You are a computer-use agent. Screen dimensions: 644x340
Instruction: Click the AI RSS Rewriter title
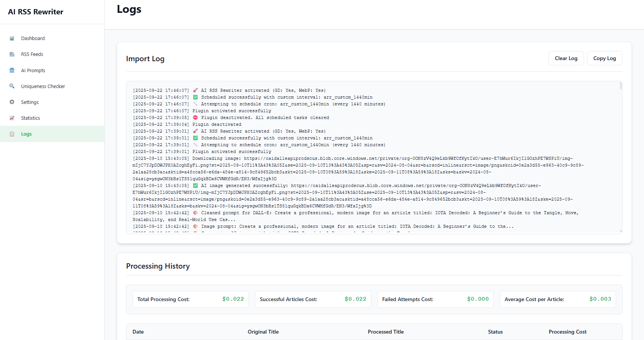coord(35,12)
